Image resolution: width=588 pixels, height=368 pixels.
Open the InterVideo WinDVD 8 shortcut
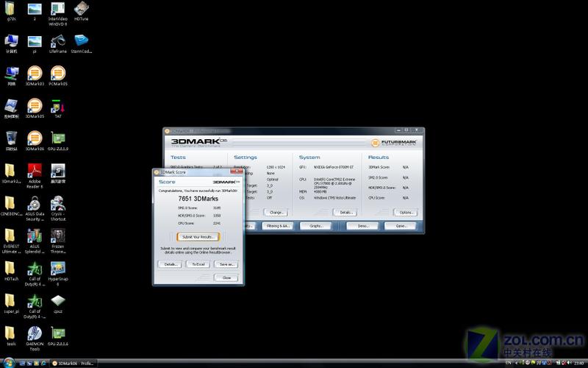pyautogui.click(x=58, y=14)
